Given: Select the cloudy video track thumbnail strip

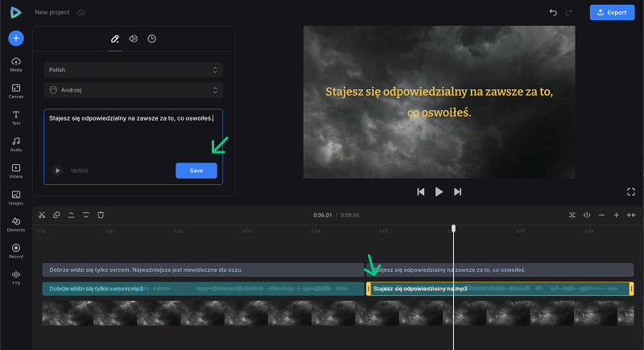Looking at the screenshot, I should [x=338, y=313].
